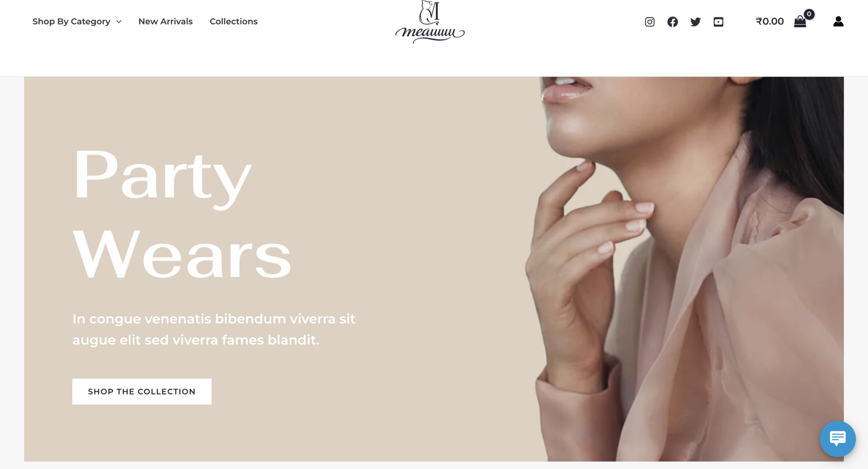Viewport: 868px width, 469px height.
Task: Click the cart item count badge
Action: pos(809,14)
